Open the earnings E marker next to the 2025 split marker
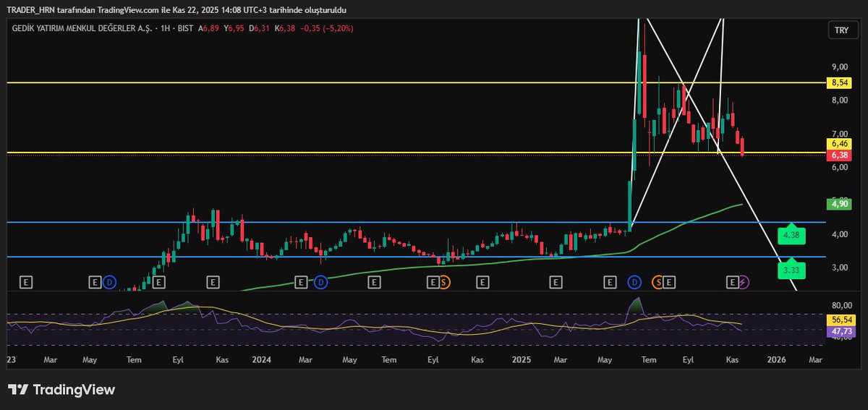 pyautogui.click(x=669, y=282)
